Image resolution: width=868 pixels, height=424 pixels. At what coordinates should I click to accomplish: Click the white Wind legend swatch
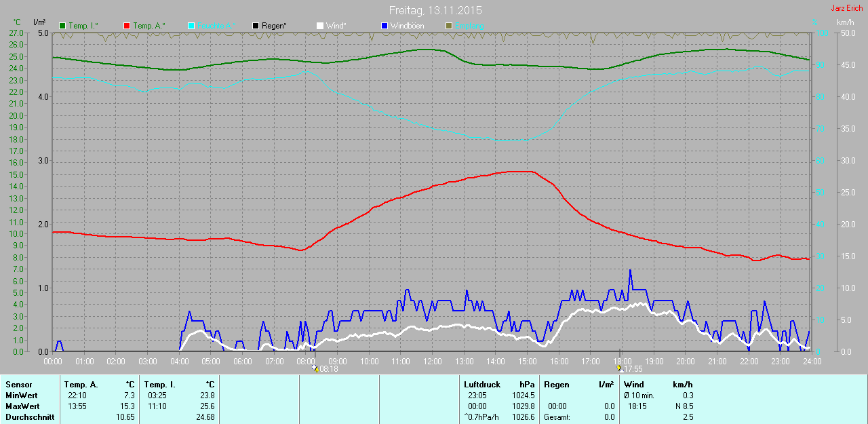(x=320, y=26)
